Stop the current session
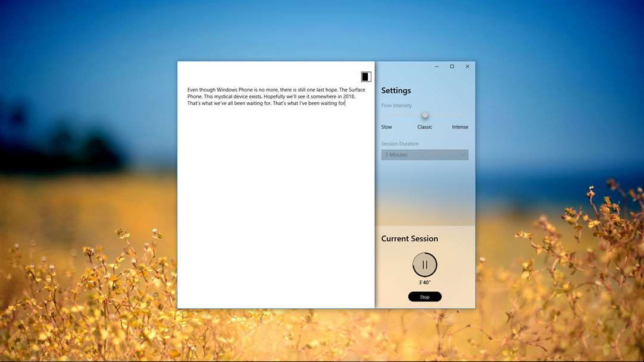This screenshot has width=644, height=362. [424, 297]
